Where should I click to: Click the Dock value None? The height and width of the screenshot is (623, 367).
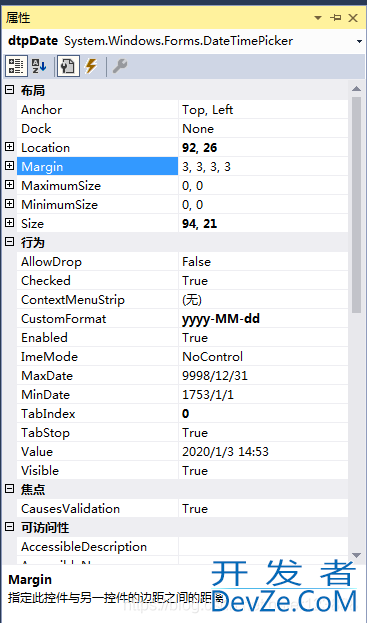tap(198, 129)
